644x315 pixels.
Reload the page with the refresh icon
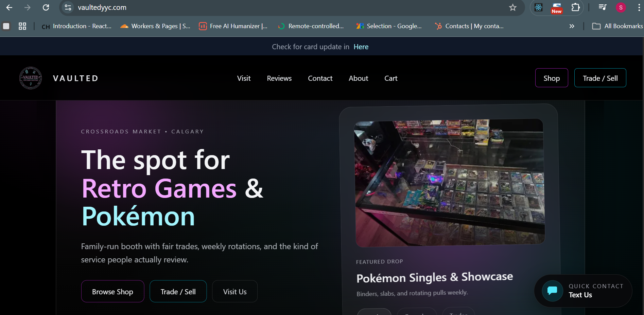pos(46,7)
